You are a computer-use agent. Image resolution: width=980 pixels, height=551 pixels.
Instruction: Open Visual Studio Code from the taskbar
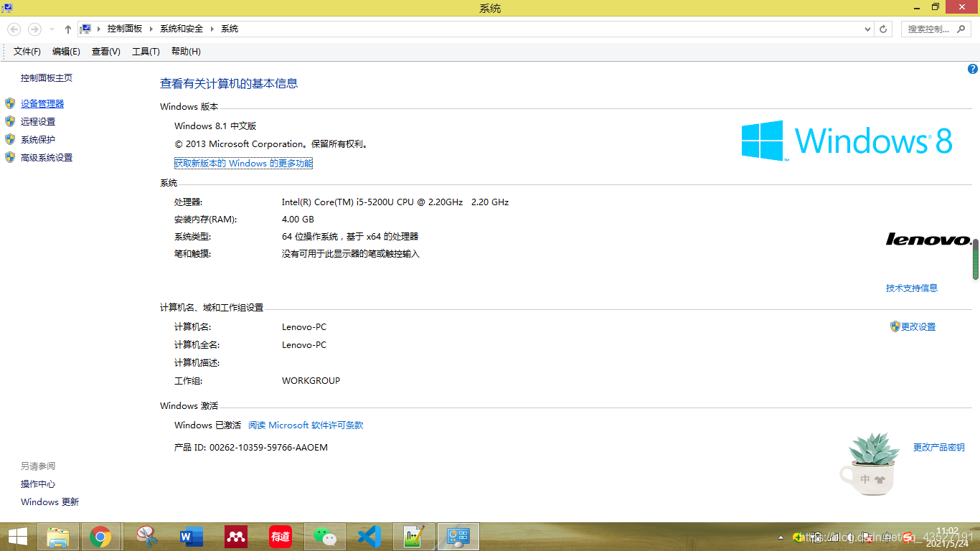click(x=369, y=537)
